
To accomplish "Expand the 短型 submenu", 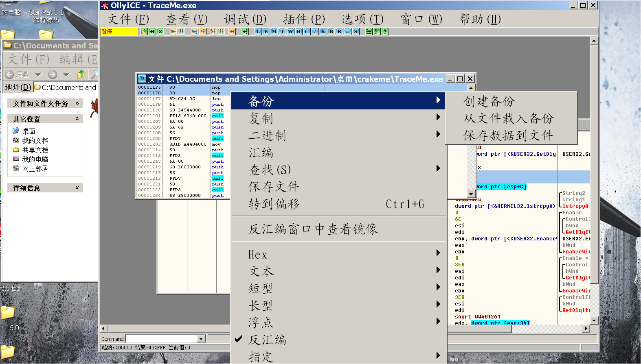I will pos(338,288).
